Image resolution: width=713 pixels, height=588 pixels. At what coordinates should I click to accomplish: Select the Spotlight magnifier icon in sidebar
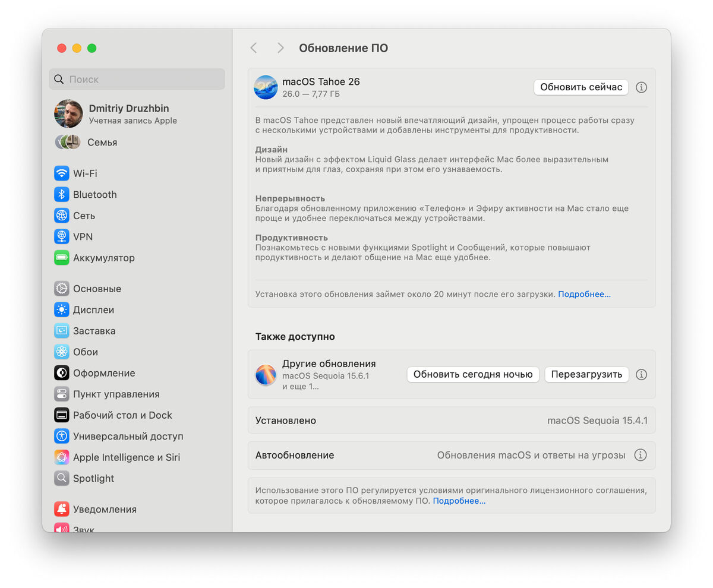(x=62, y=479)
